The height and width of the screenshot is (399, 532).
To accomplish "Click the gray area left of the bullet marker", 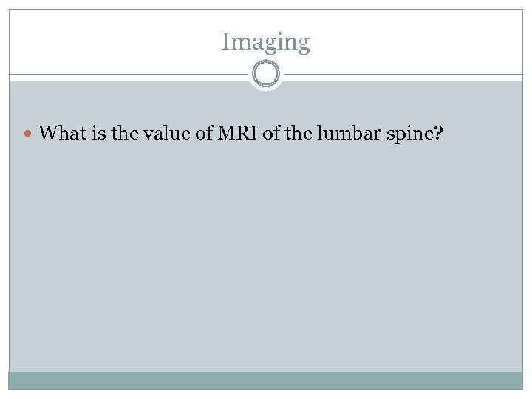I will tap(16, 134).
